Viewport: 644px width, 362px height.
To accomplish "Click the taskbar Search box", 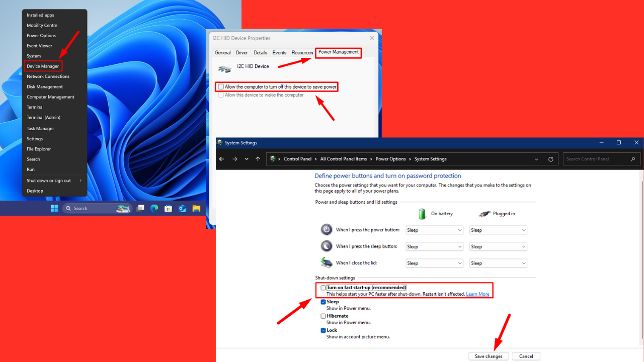I will [97, 208].
